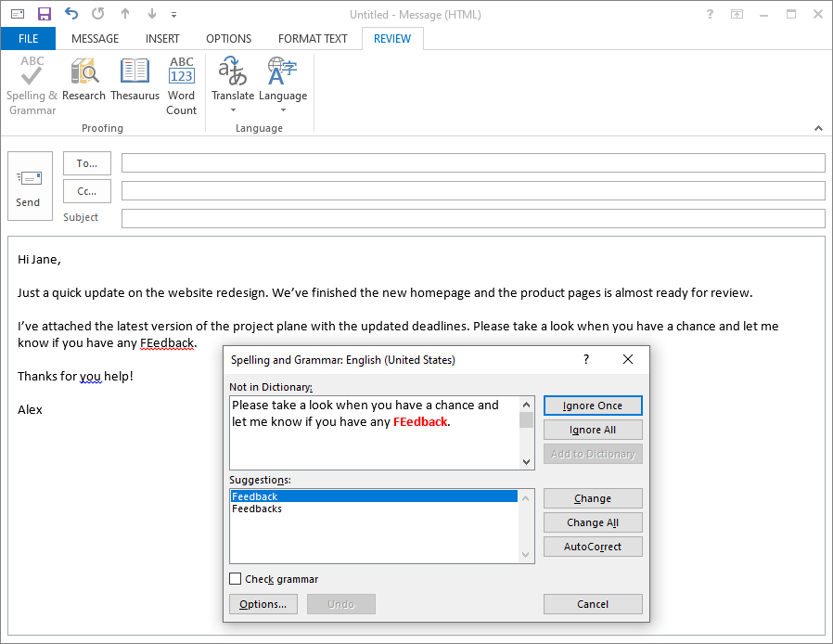833x644 pixels.
Task: Open the Language menu
Action: 283,85
